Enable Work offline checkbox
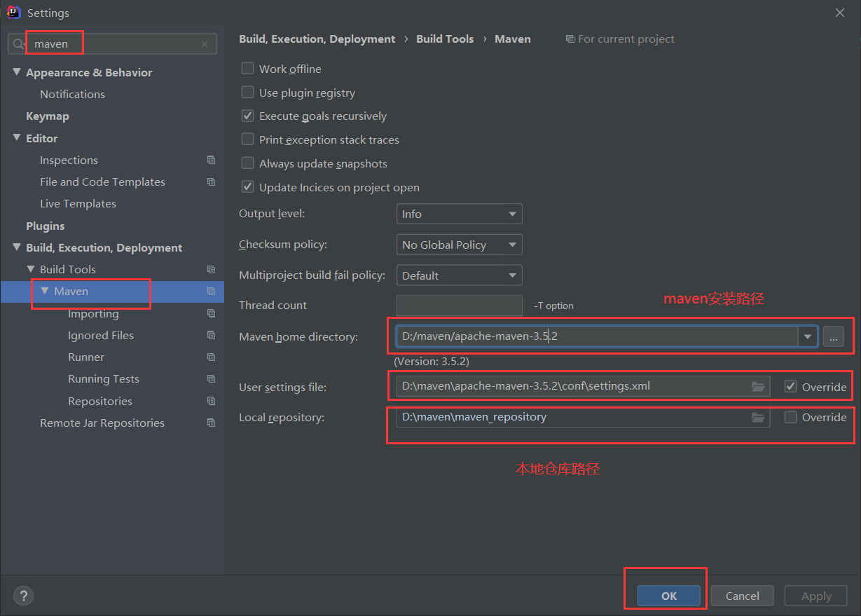This screenshot has width=861, height=616. coord(247,69)
